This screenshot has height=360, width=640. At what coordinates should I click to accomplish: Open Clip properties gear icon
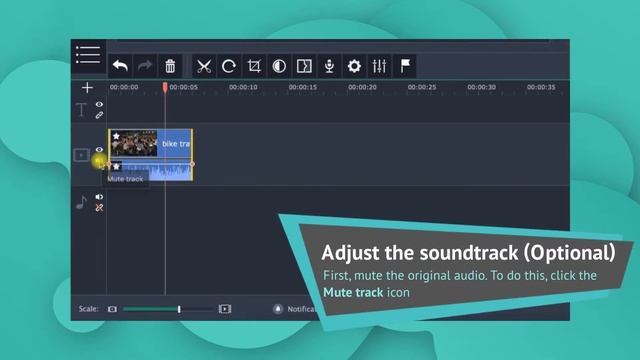tap(354, 66)
